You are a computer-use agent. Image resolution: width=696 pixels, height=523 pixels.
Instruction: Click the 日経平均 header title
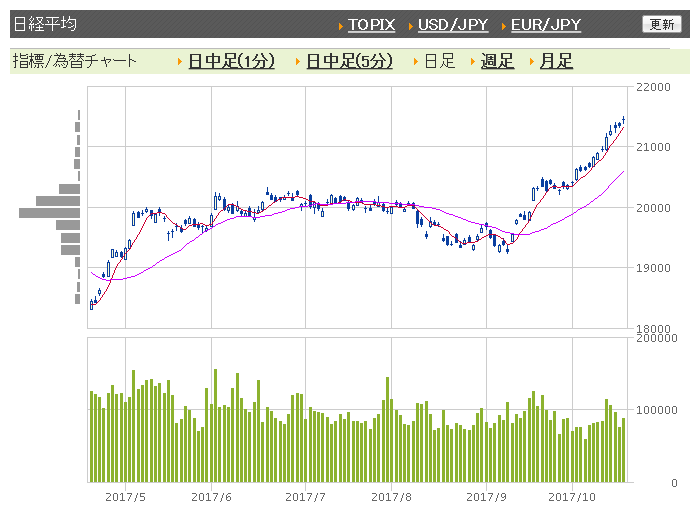[45, 24]
